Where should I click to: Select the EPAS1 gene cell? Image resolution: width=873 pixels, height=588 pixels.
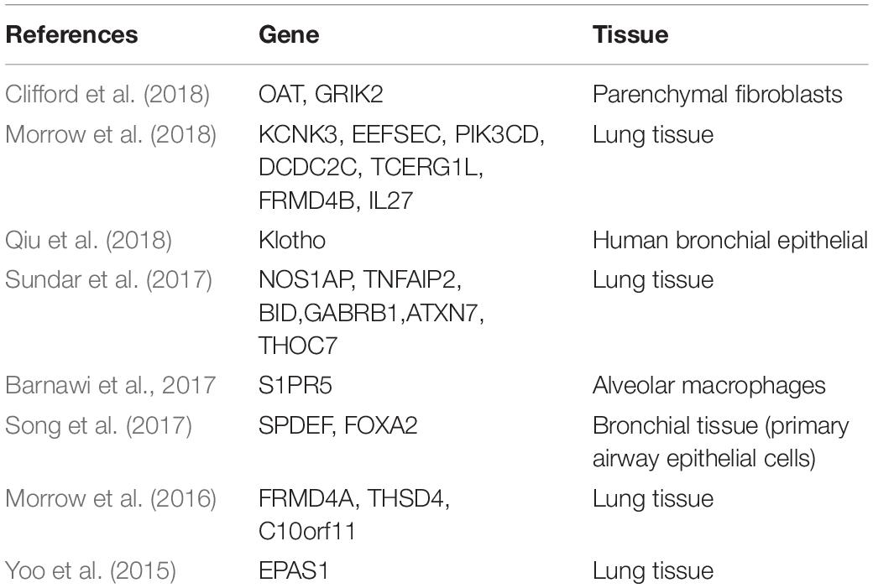[x=294, y=570]
